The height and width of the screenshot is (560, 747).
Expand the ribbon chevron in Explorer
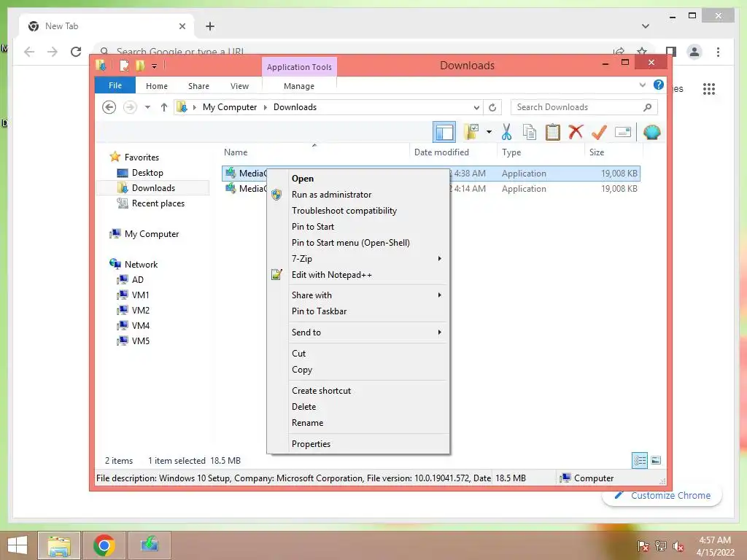642,85
